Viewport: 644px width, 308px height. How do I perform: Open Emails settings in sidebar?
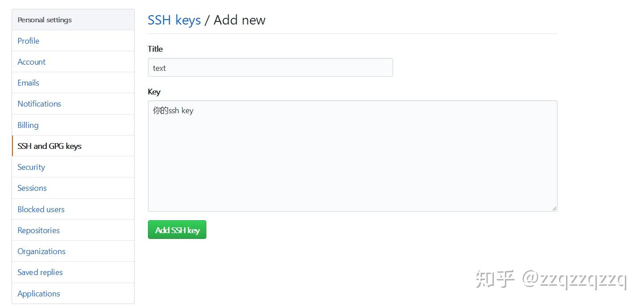click(29, 83)
